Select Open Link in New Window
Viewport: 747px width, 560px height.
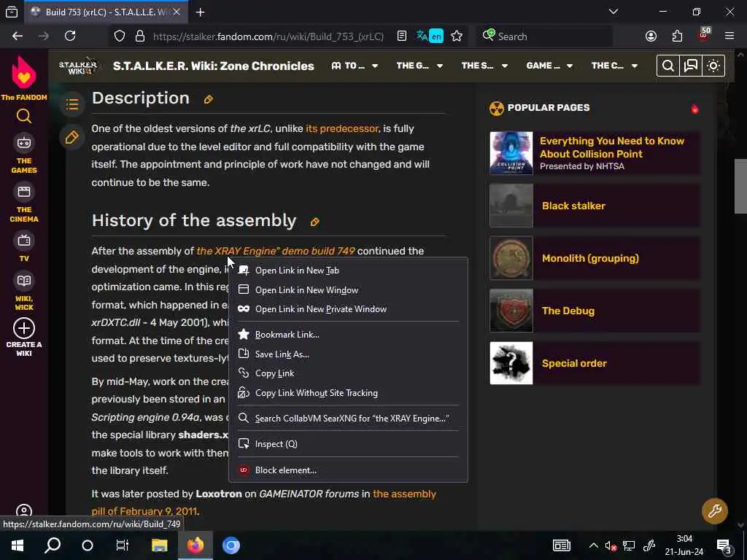(x=348, y=290)
